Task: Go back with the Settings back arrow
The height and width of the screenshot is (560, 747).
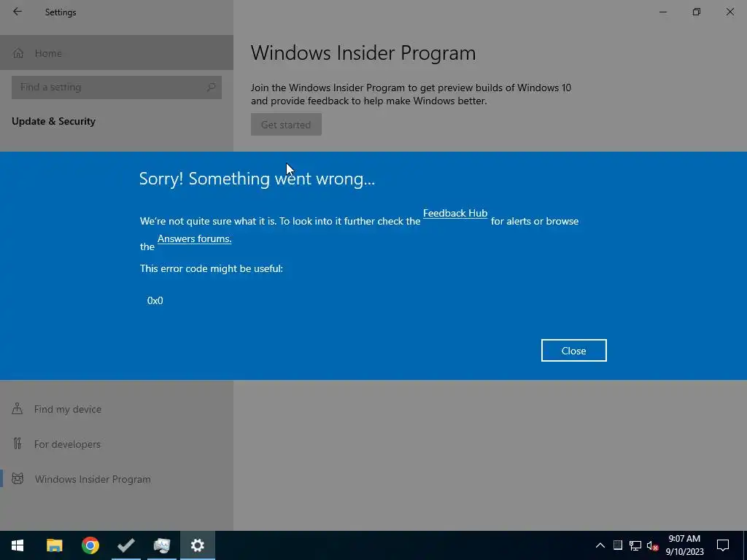Action: [x=18, y=12]
